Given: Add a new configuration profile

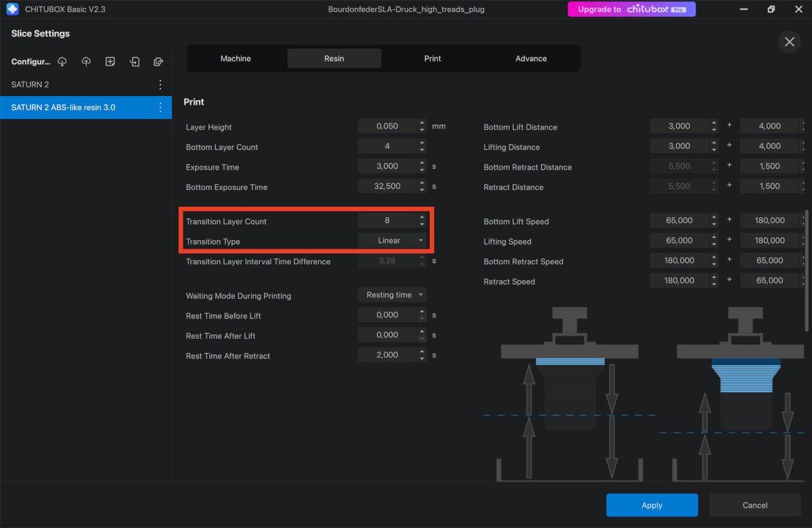Looking at the screenshot, I should pyautogui.click(x=110, y=62).
